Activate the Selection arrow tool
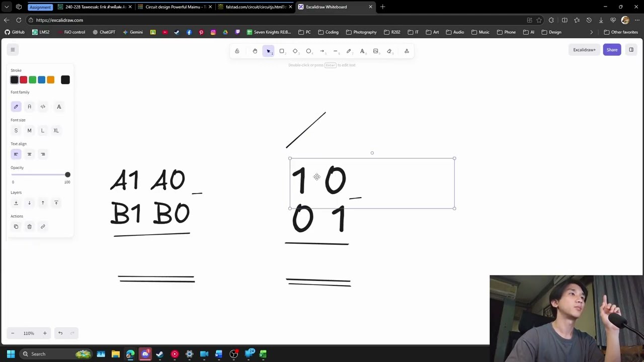 point(268,51)
